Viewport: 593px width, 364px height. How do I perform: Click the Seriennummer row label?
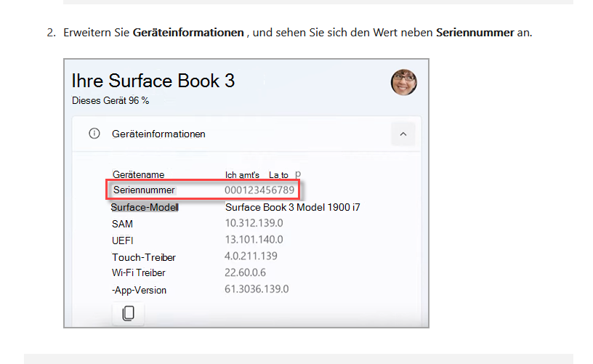144,190
